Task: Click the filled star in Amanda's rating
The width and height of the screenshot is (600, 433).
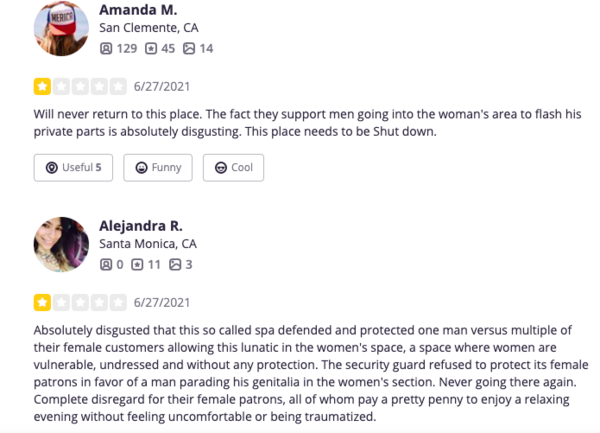Action: tap(42, 86)
